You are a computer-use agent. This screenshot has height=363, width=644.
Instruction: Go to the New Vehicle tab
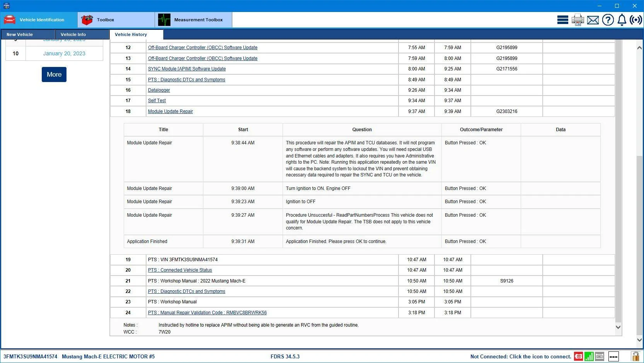28,34
